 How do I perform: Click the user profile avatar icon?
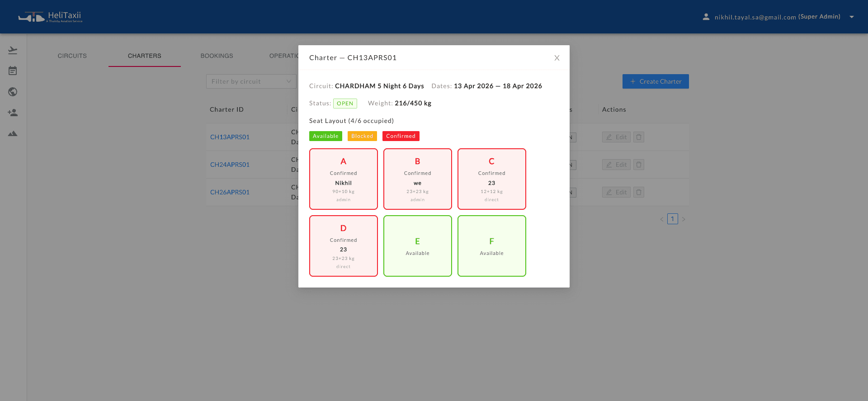click(706, 17)
